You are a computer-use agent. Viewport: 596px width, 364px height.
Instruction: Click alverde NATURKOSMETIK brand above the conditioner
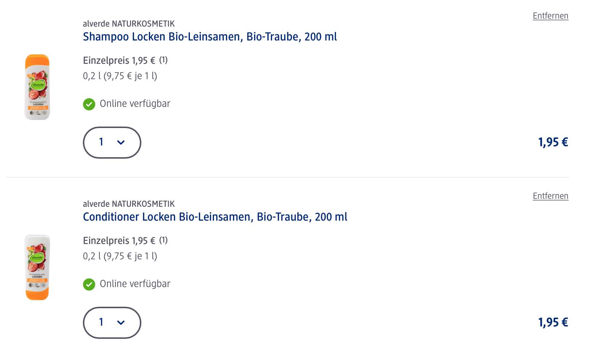tap(129, 204)
